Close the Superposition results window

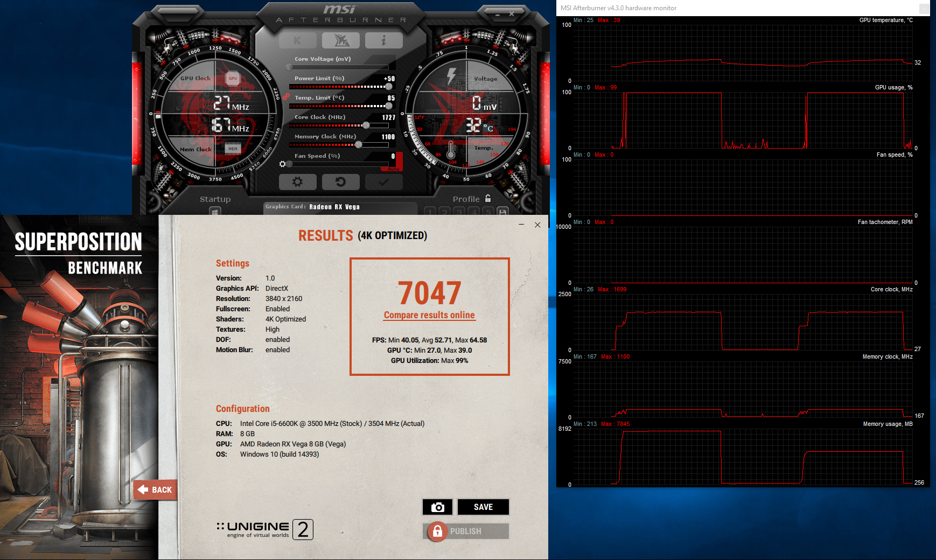[x=537, y=225]
